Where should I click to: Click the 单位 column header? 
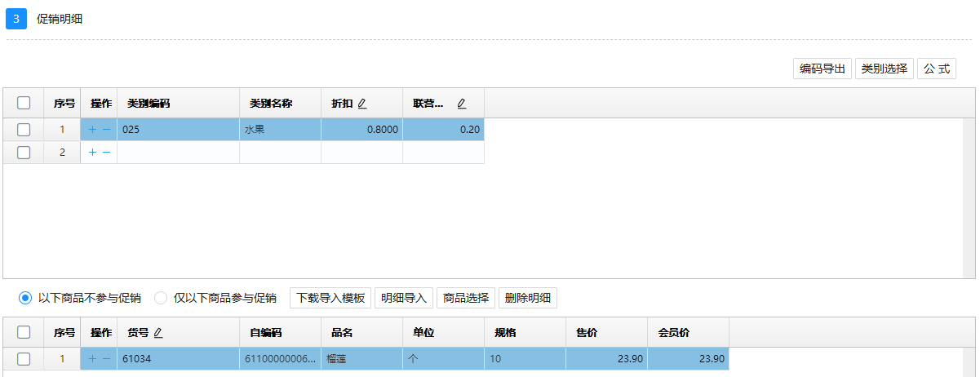(x=444, y=332)
